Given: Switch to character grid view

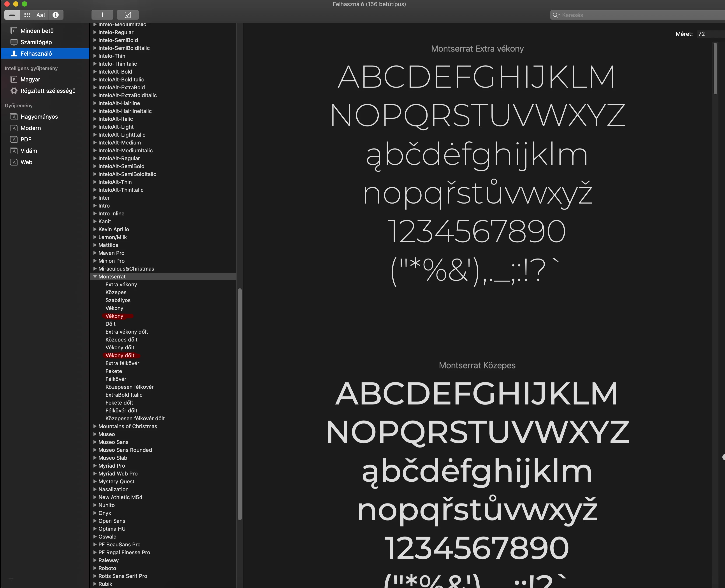Looking at the screenshot, I should tap(27, 15).
